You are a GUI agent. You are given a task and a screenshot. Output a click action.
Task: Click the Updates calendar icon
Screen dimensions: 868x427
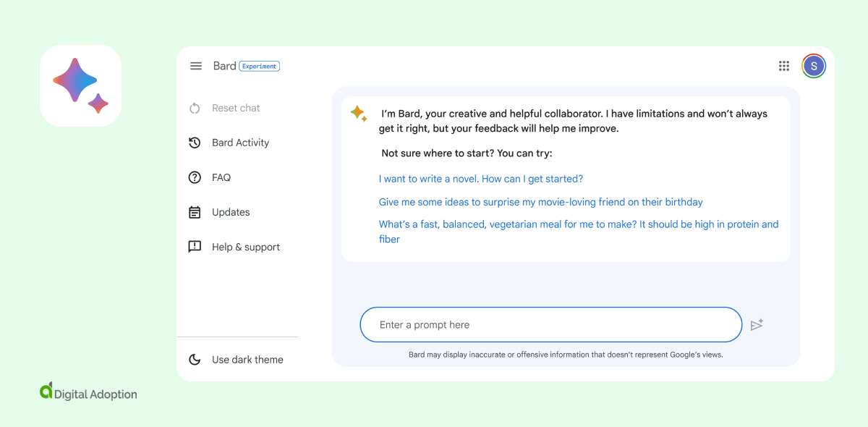coord(195,212)
